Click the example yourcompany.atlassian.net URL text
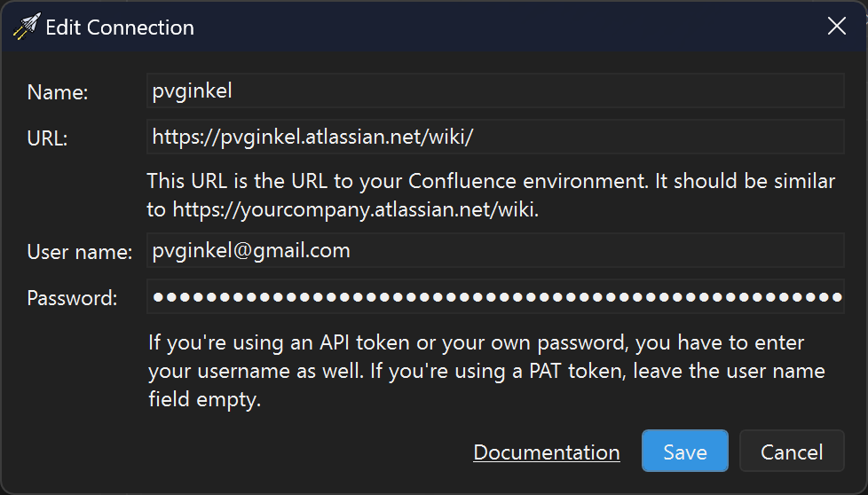This screenshot has height=495, width=868. 355,209
